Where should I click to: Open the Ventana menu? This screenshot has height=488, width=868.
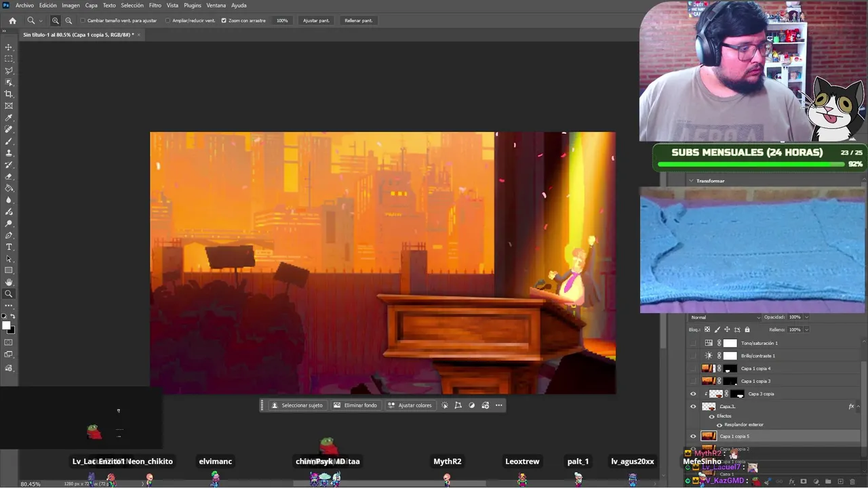coord(216,5)
